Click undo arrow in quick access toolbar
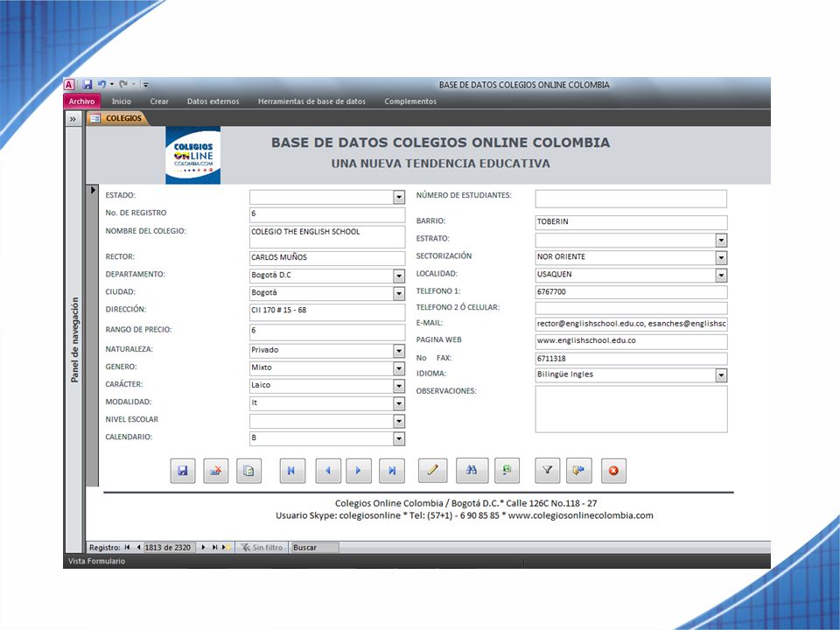This screenshot has width=840, height=630. click(x=101, y=84)
